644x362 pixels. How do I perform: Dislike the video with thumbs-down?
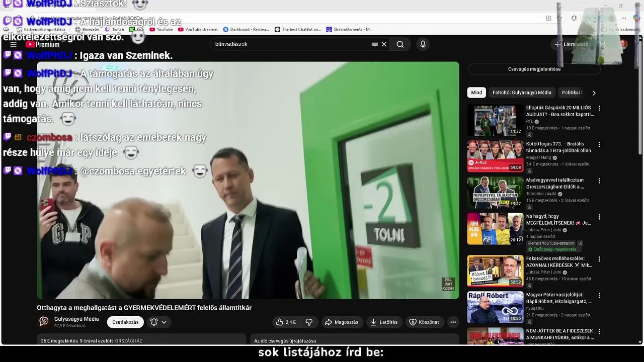point(309,322)
